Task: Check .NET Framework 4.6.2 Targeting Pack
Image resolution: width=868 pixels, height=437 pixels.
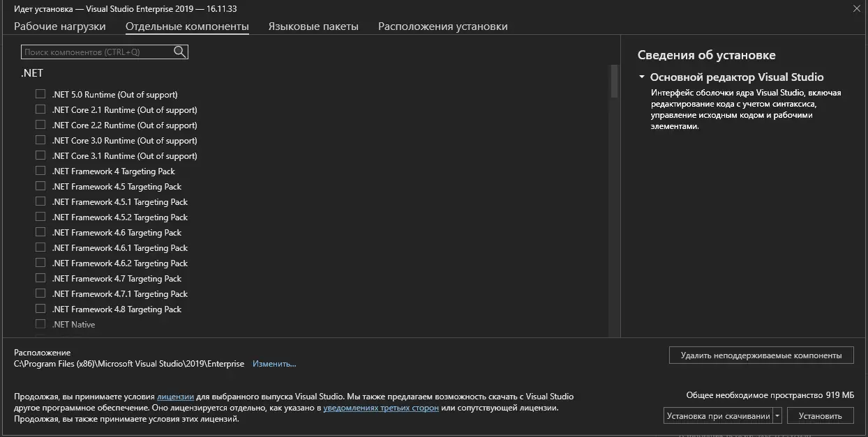Action: tap(40, 262)
